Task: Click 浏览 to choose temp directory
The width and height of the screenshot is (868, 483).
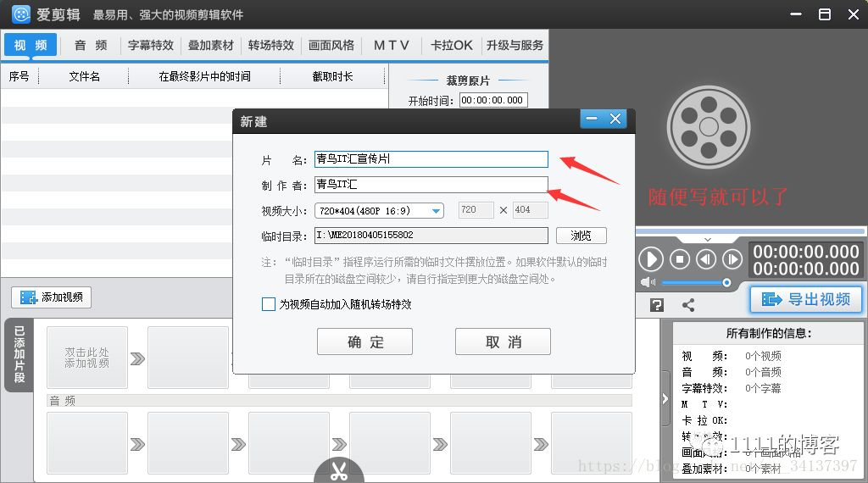Action: (x=581, y=236)
